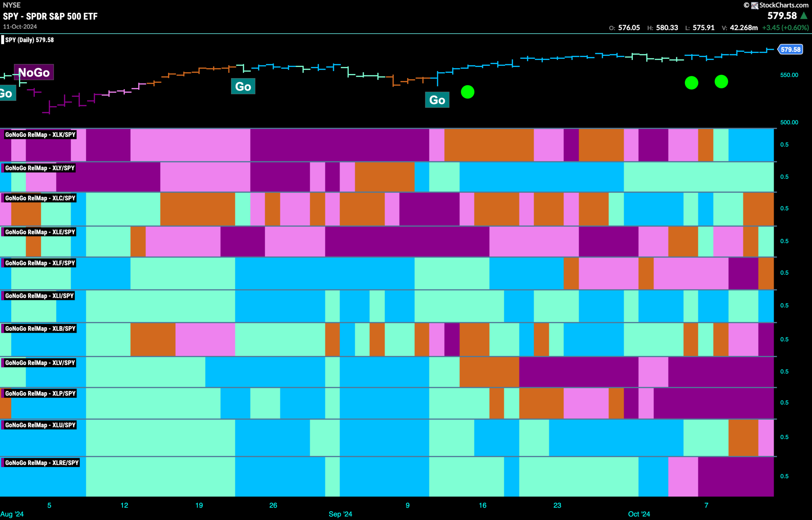Click the final blue block in XLK/SPY row
Screen dimensions: 812x520
pos(751,145)
